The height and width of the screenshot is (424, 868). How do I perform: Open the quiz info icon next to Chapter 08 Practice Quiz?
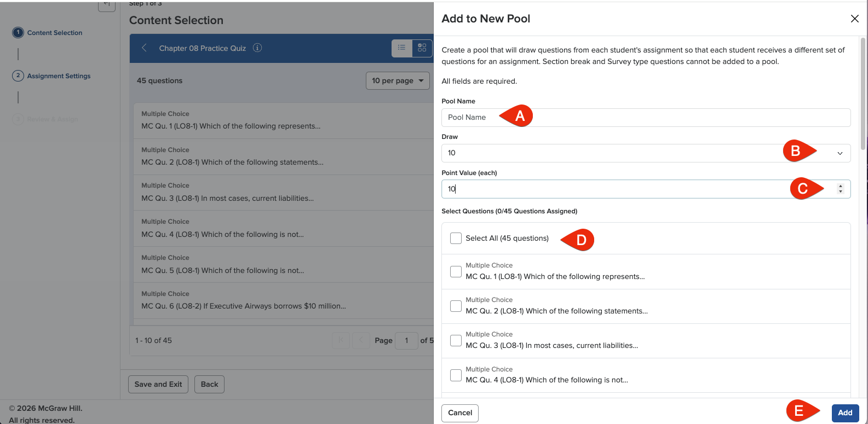[257, 48]
